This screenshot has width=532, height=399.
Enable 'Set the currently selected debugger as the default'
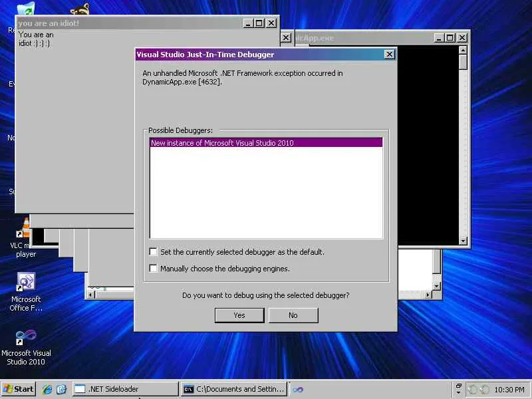154,252
